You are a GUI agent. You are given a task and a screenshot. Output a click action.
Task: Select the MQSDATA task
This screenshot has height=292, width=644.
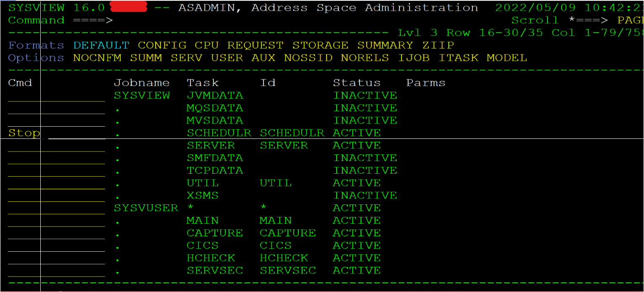pos(215,108)
